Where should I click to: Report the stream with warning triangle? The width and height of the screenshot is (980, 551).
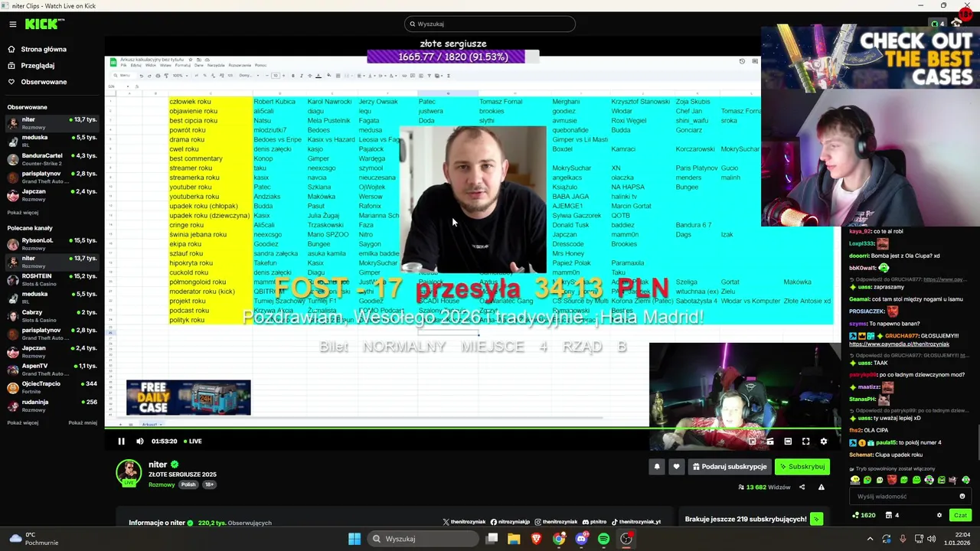(822, 487)
